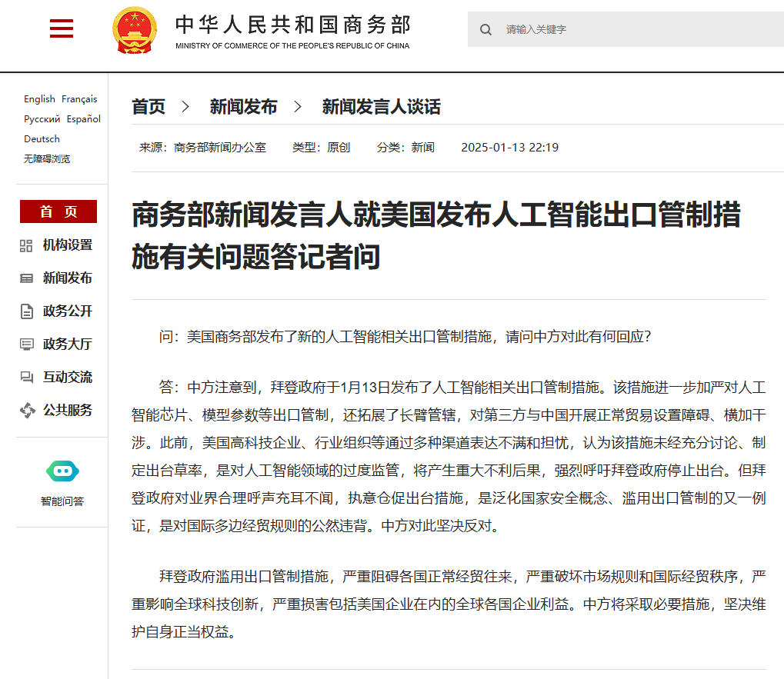Open 无障碍浏览 accessibility mode

[47, 159]
